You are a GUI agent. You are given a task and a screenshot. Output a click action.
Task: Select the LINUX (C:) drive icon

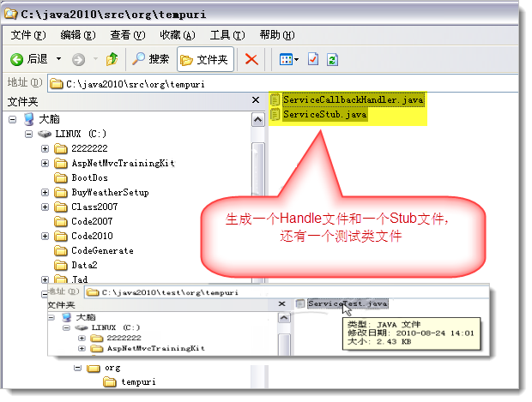pos(45,134)
